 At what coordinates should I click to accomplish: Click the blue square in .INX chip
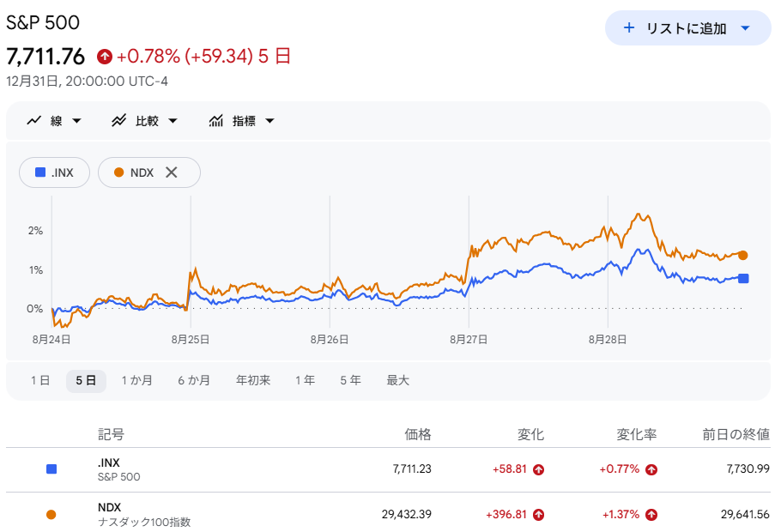40,172
